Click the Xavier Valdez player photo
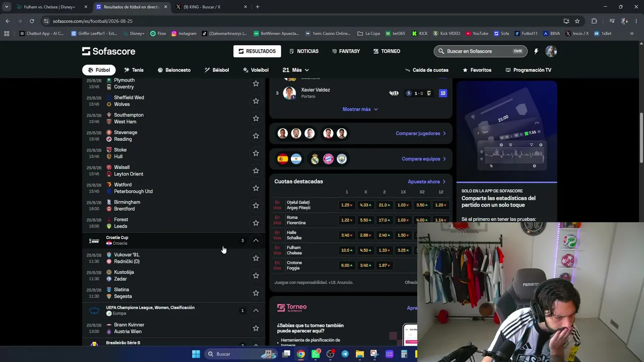 click(289, 93)
